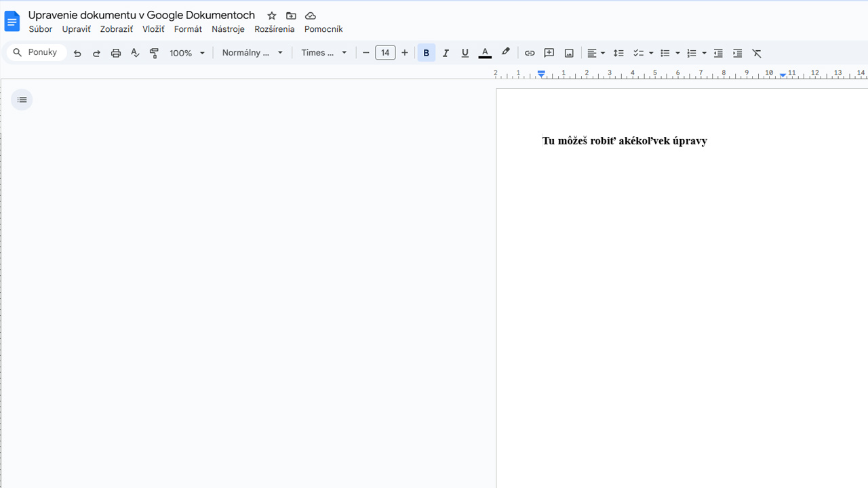The width and height of the screenshot is (868, 488).
Task: Click the undo arrow
Action: [x=77, y=53]
